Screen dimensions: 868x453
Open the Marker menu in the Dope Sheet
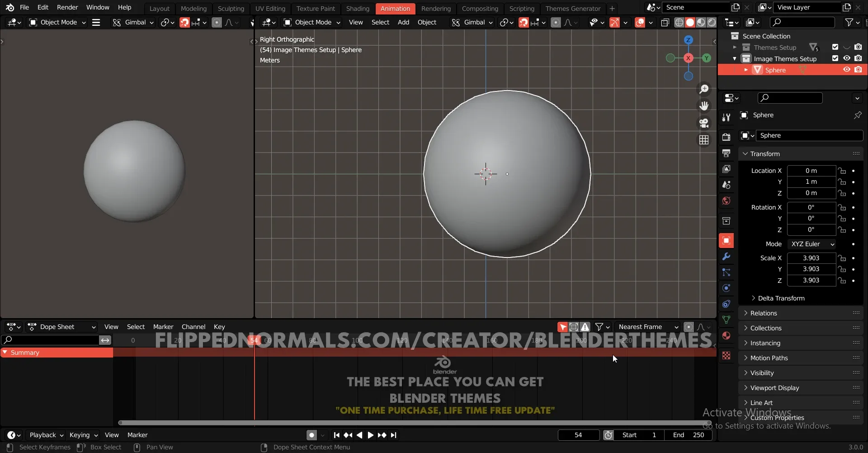pyautogui.click(x=163, y=326)
